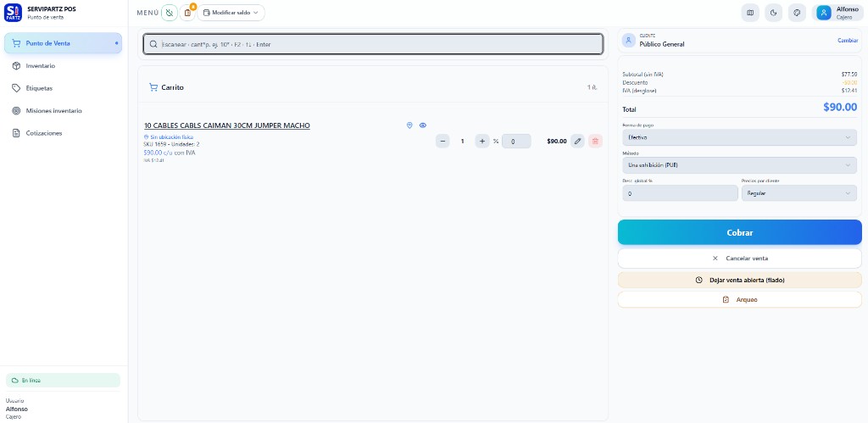Click Dejar venta abierta (fiado) button
This screenshot has height=423, width=868.
739,280
